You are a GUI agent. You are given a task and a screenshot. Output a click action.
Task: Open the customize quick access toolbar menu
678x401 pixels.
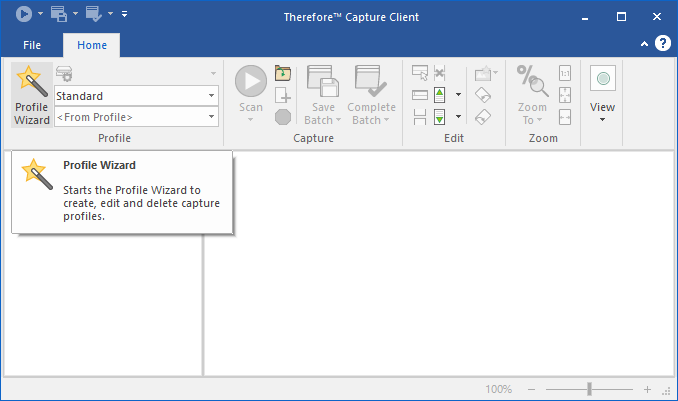[x=125, y=14]
